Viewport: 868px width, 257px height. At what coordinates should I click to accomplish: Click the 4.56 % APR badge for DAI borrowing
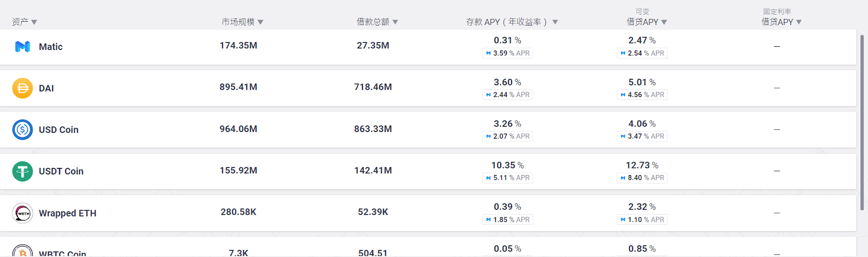(x=642, y=95)
